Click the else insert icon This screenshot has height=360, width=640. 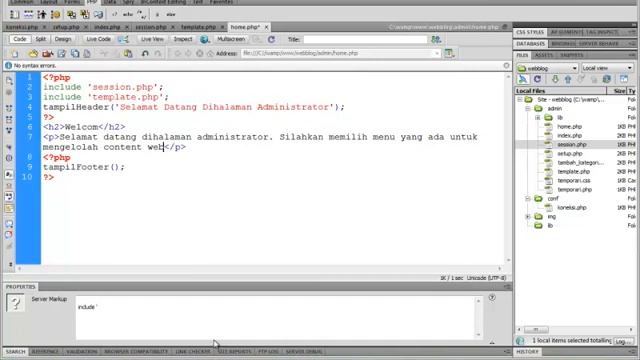pyautogui.click(x=171, y=15)
